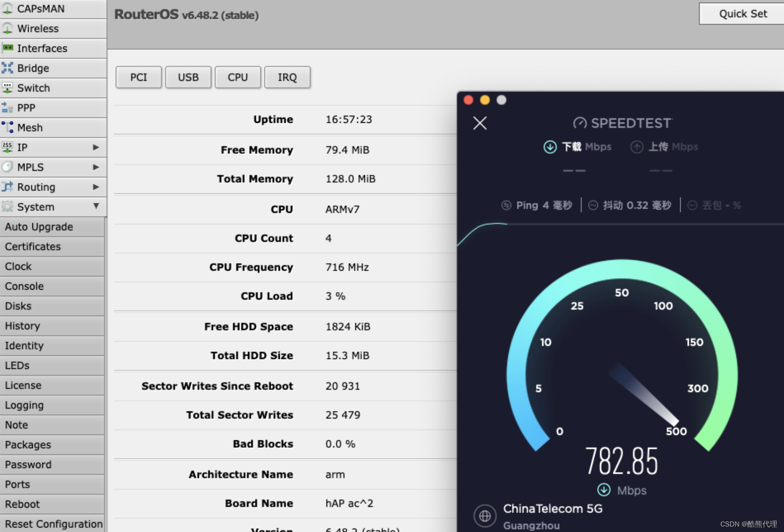The height and width of the screenshot is (532, 784).
Task: Select Password under System
Action: point(52,465)
